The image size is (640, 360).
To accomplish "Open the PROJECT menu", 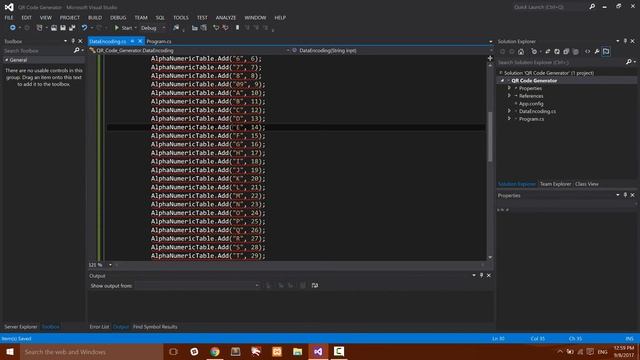I will click(x=70, y=18).
